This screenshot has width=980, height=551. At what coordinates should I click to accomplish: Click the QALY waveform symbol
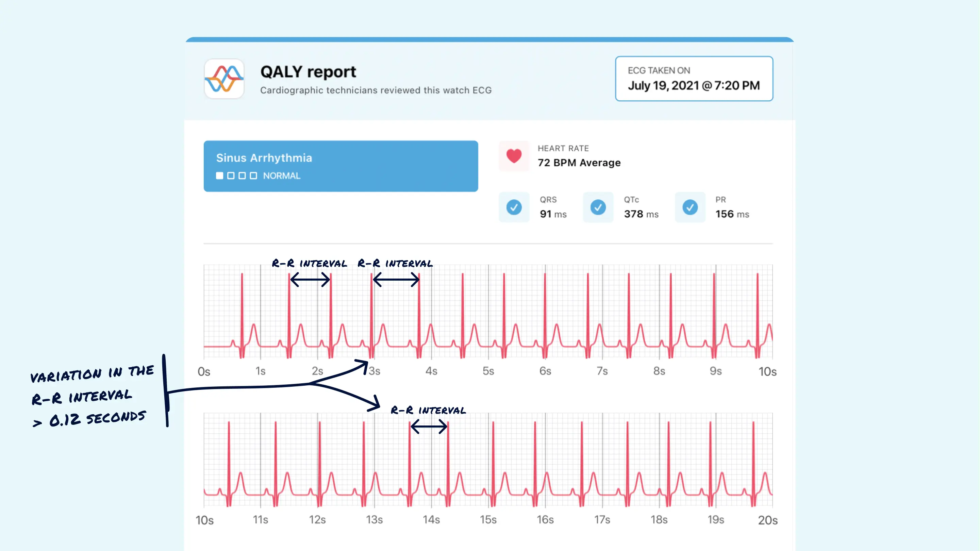[x=224, y=79]
